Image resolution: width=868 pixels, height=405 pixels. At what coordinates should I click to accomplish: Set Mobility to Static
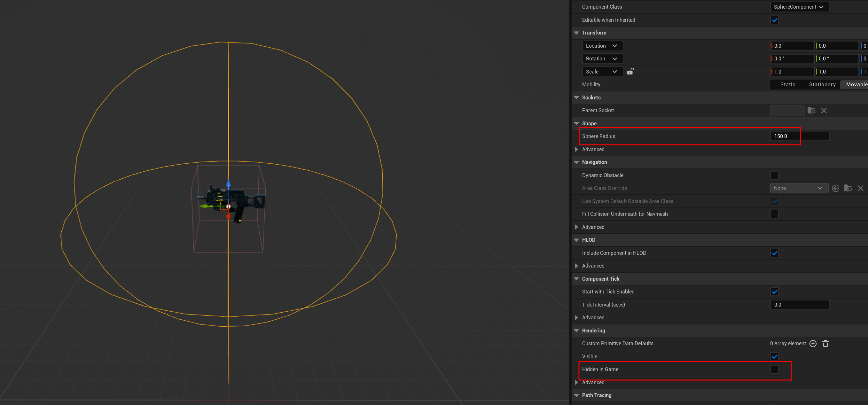point(787,85)
